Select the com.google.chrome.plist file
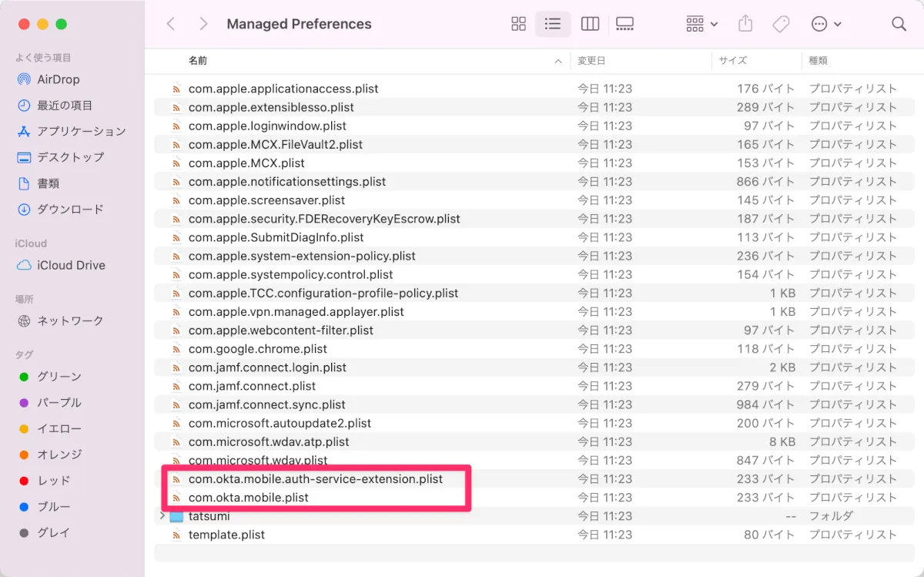The height and width of the screenshot is (577, 924). 257,349
